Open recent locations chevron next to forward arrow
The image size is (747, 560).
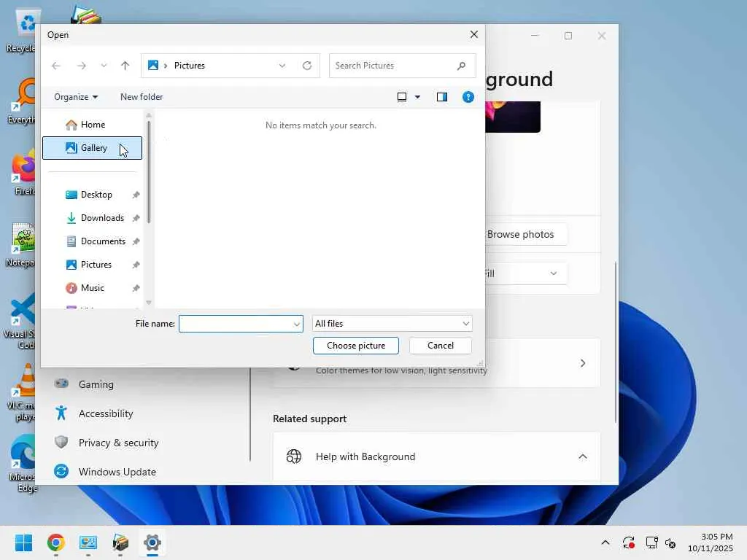click(104, 66)
